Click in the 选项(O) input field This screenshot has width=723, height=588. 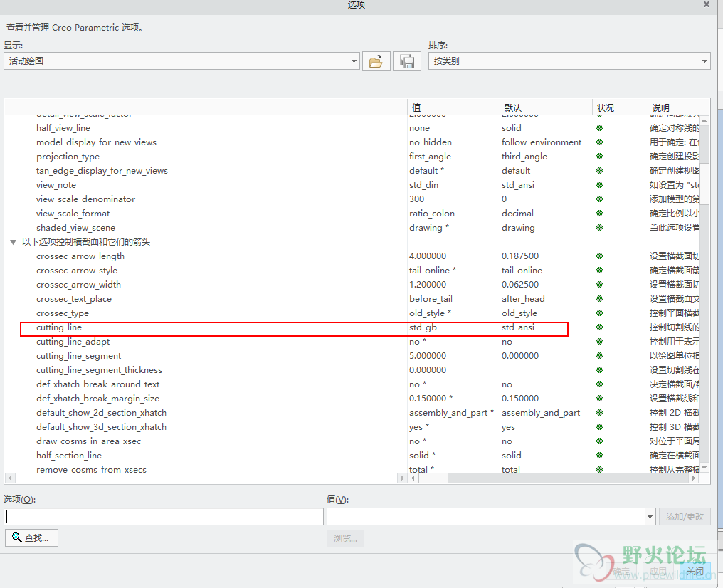coord(164,517)
